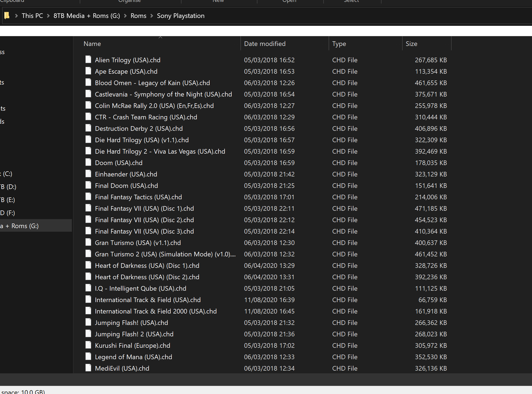Click the size value 267,685 KB
Screen dimensions: 532x394
pyautogui.click(x=431, y=60)
